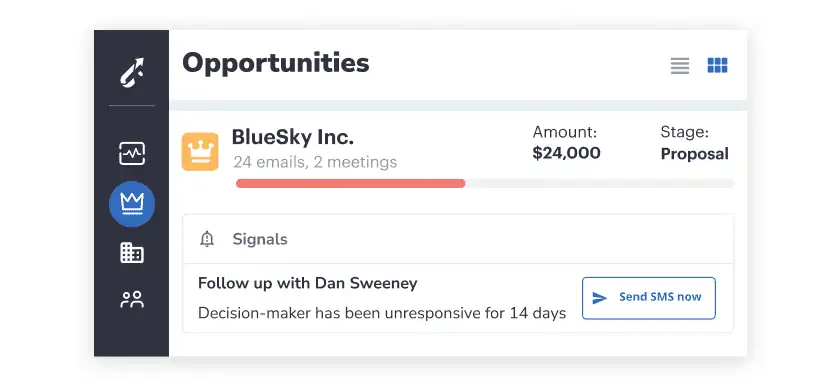Click the Opportunities page heading
This screenshot has width=840, height=387.
tap(276, 63)
